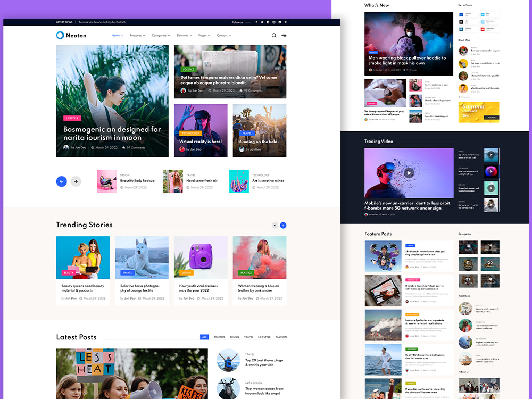Screen dimensions: 532x399
Task: Click the Vimeo icon in Get in Touch
Action: [483, 22]
